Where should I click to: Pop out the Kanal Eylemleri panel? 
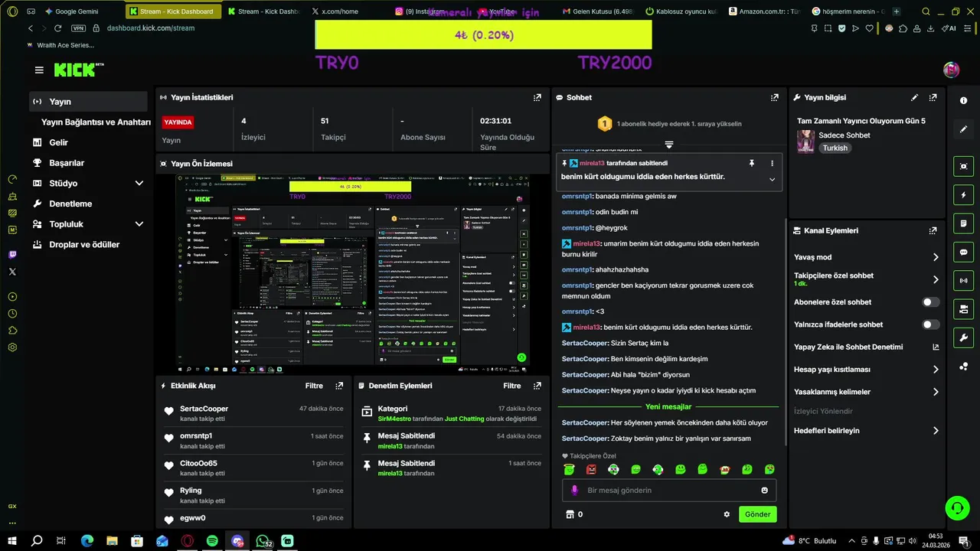(933, 230)
